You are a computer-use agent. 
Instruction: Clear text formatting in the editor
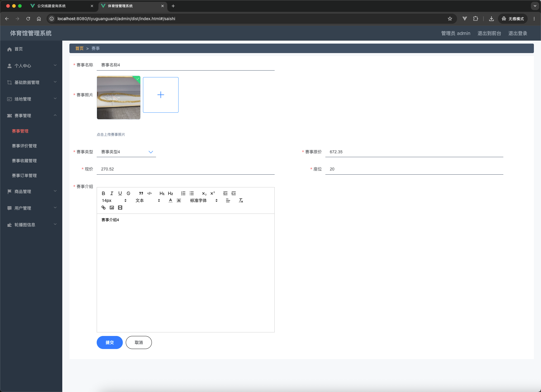pyautogui.click(x=241, y=200)
